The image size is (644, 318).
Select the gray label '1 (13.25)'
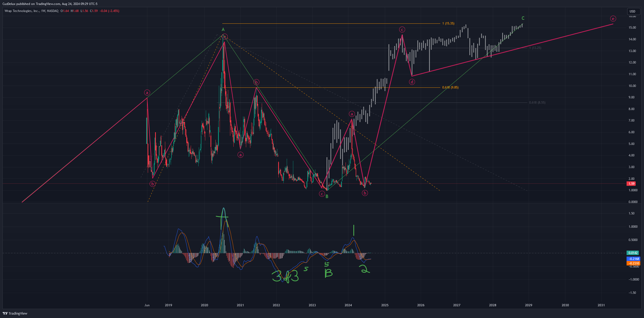pos(535,48)
